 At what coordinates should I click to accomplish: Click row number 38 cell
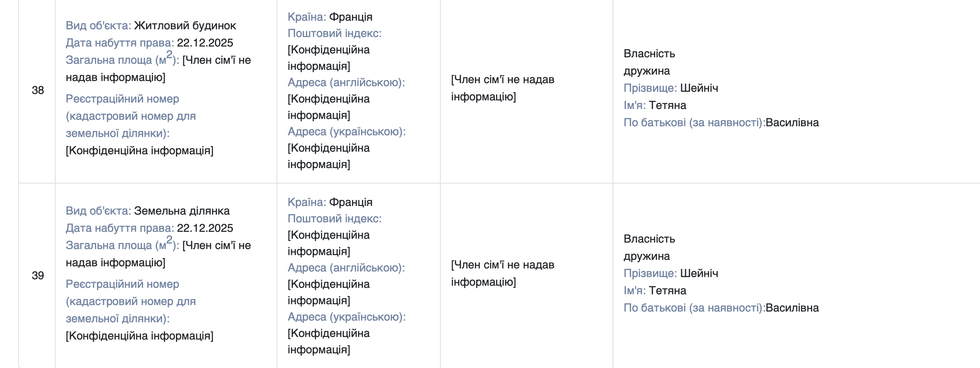point(38,90)
